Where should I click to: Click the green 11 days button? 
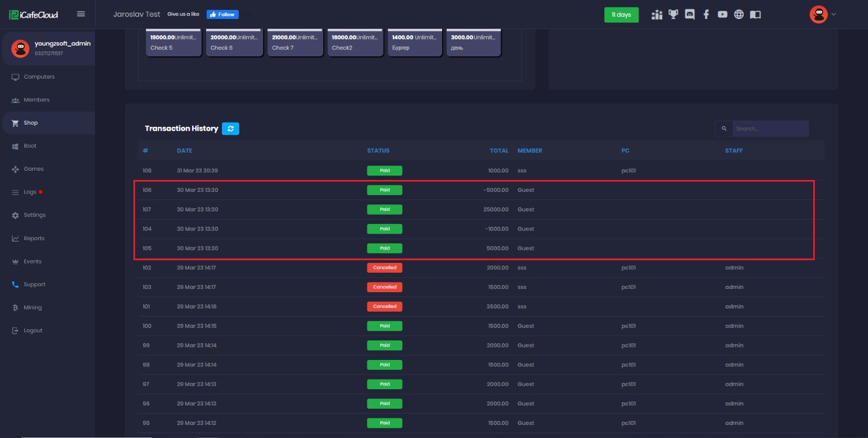tap(621, 15)
